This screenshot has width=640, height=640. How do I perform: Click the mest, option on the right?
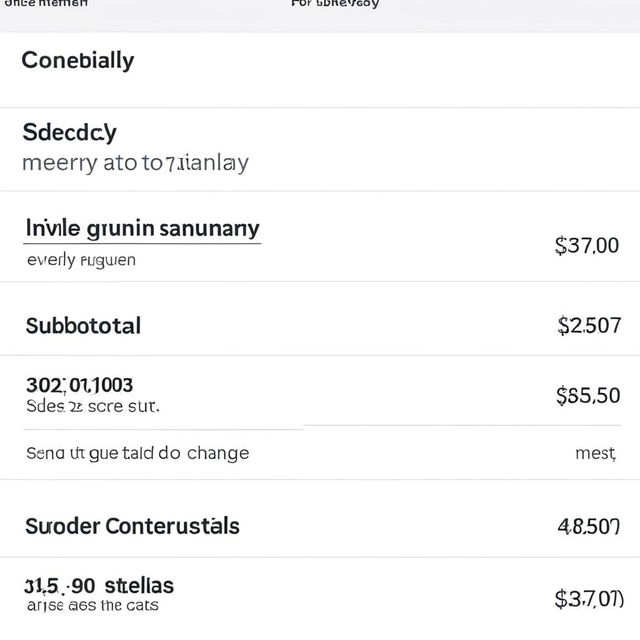click(x=596, y=453)
